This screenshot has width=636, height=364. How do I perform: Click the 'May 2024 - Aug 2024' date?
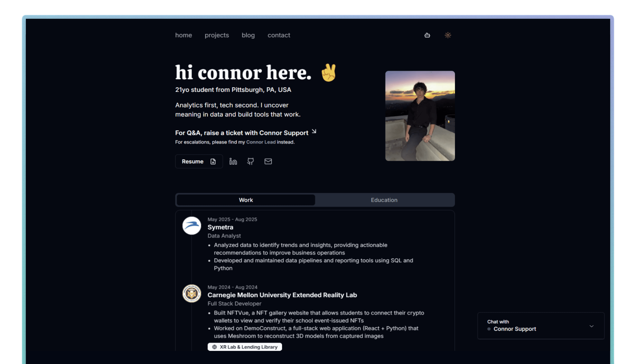click(232, 287)
